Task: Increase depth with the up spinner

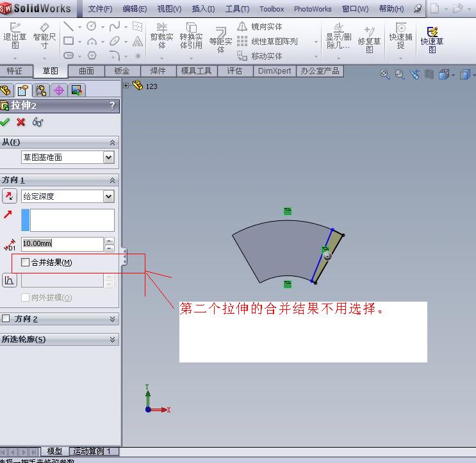Action: 110,241
